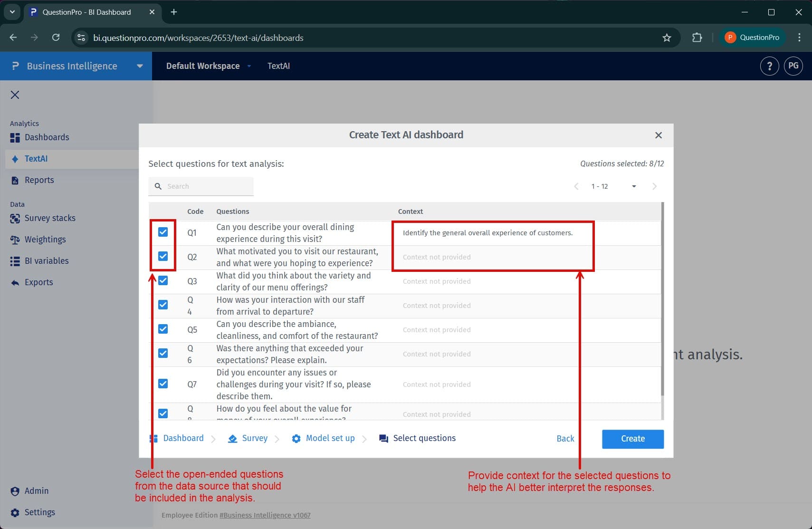This screenshot has height=529, width=812.
Task: Uncheck the Q5 ambiance question checkbox
Action: pyautogui.click(x=163, y=329)
